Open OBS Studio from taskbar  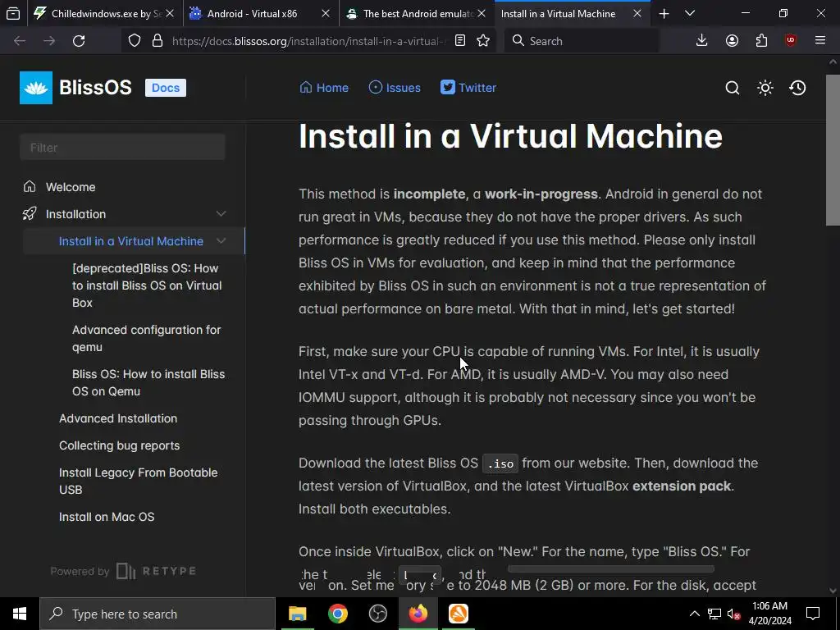click(x=377, y=614)
